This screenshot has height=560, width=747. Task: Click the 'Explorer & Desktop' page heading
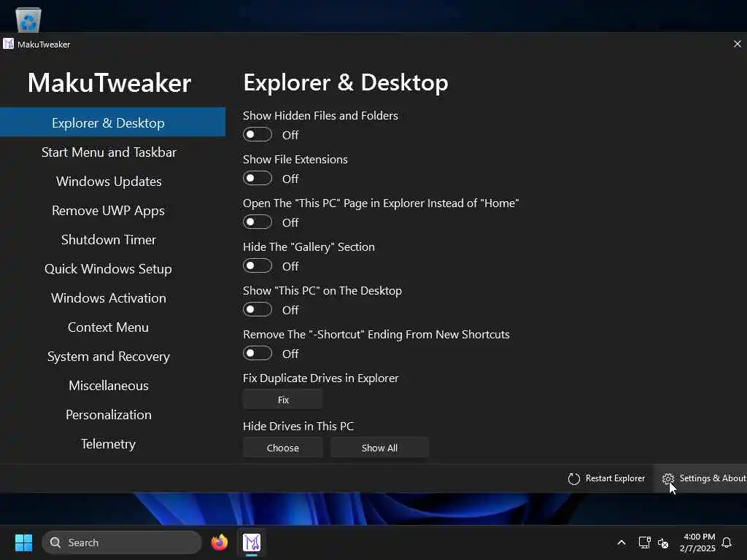click(x=345, y=82)
